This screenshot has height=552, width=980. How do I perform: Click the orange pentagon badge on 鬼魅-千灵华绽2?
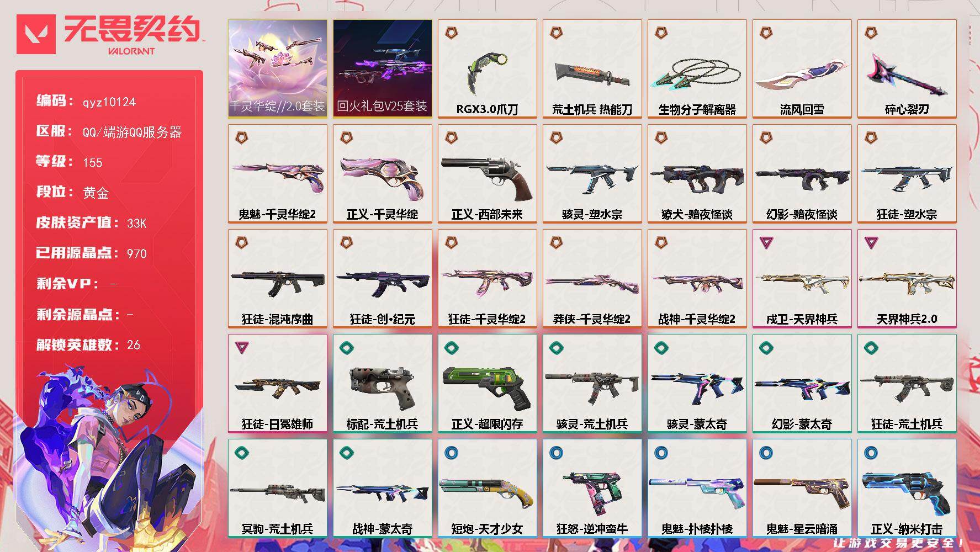click(242, 138)
